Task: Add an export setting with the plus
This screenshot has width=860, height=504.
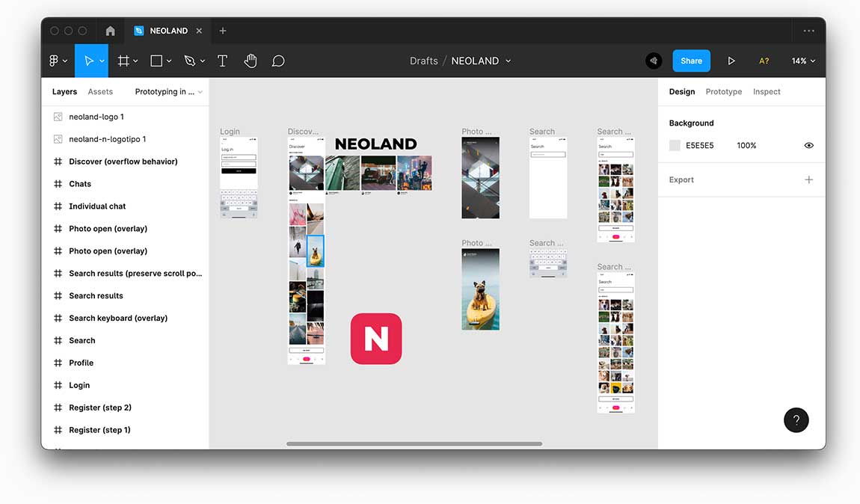Action: point(808,179)
